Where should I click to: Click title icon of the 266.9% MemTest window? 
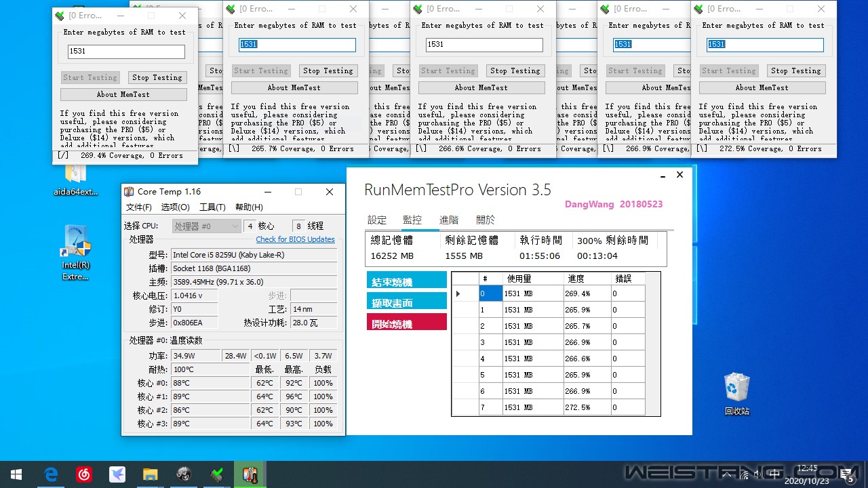pyautogui.click(x=605, y=9)
